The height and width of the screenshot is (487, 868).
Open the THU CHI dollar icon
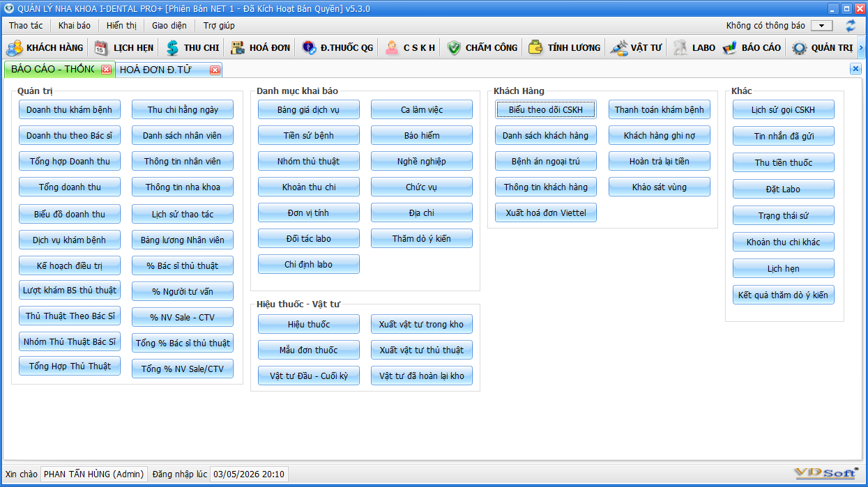pos(172,48)
